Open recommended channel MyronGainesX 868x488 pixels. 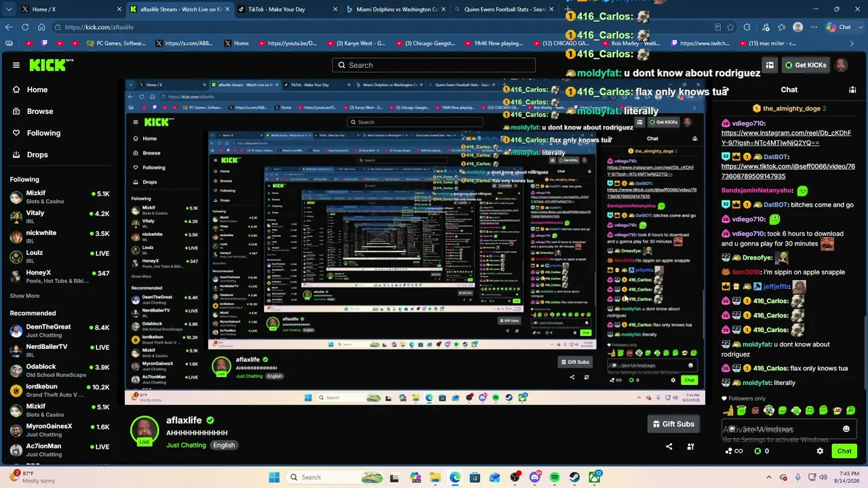[x=60, y=430]
